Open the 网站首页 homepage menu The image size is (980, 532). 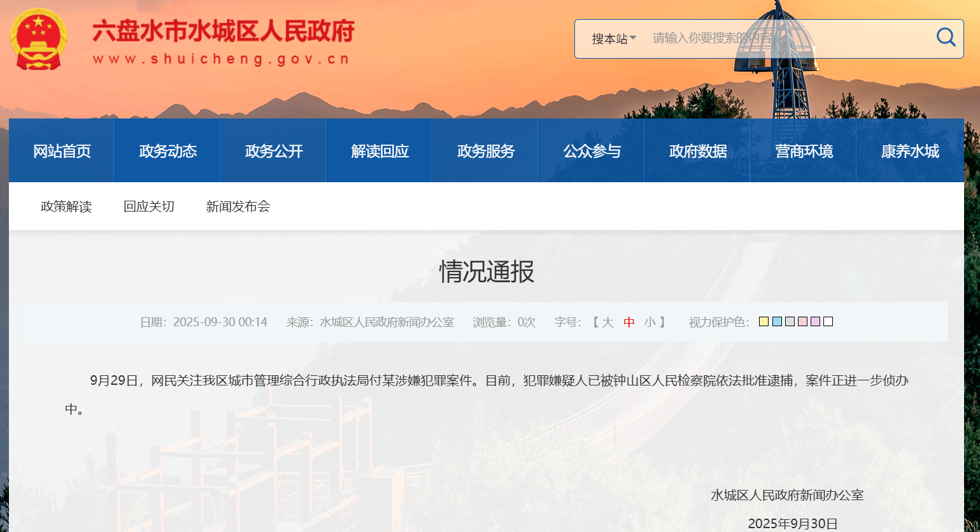61,150
